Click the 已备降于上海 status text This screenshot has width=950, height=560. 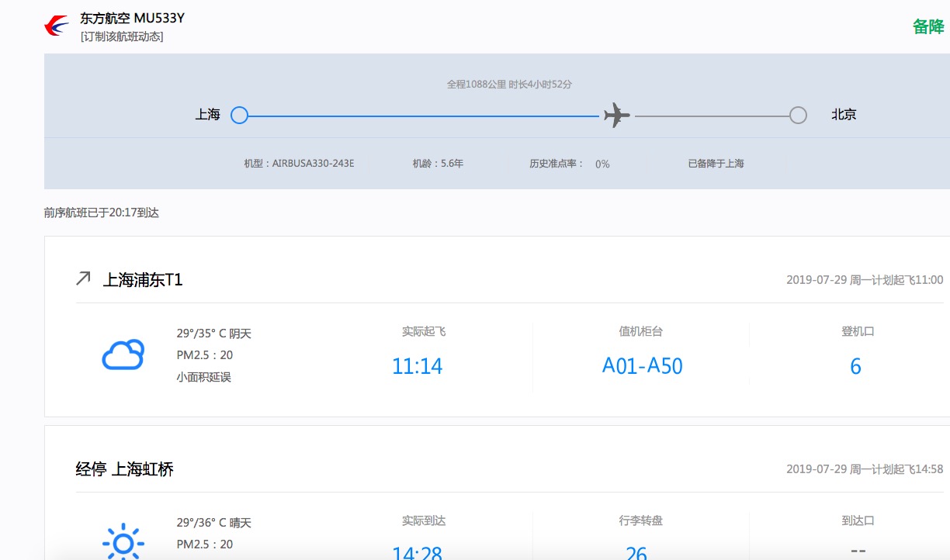click(x=716, y=164)
